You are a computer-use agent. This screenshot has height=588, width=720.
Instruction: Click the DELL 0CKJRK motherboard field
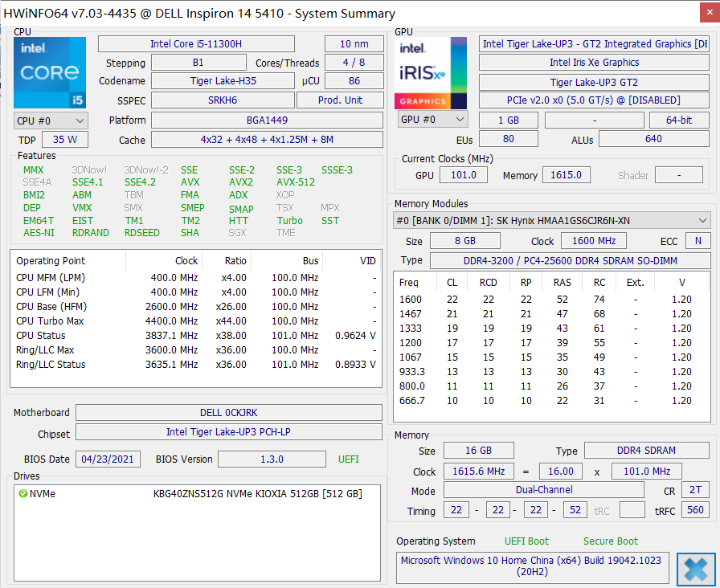[228, 413]
